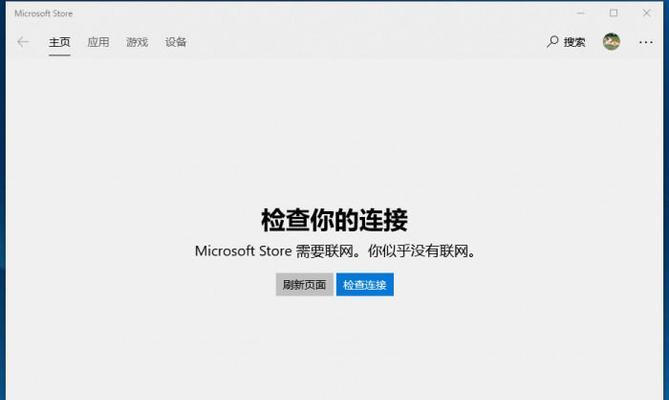
Task: Open 搜索 search in Microsoft Store
Action: pyautogui.click(x=566, y=42)
